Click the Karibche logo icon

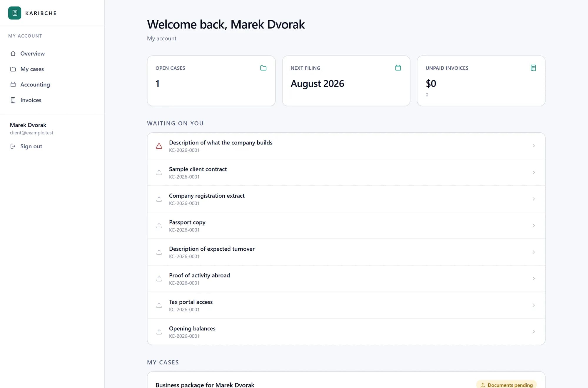click(x=15, y=13)
